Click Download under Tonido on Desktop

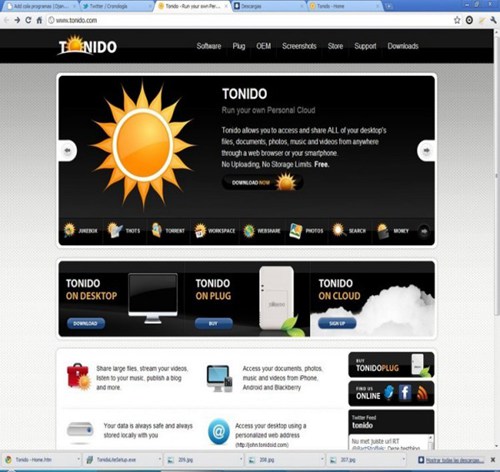(x=86, y=323)
